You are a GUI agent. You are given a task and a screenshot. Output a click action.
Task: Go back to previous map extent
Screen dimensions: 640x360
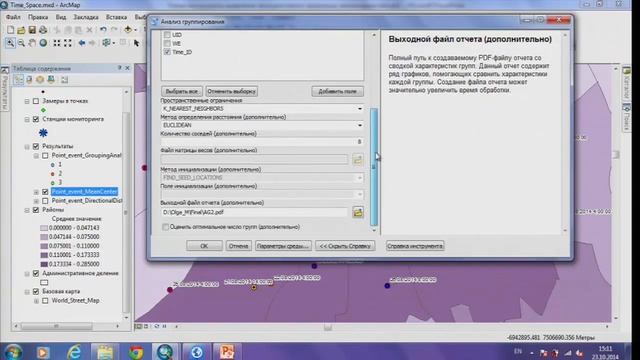82,43
